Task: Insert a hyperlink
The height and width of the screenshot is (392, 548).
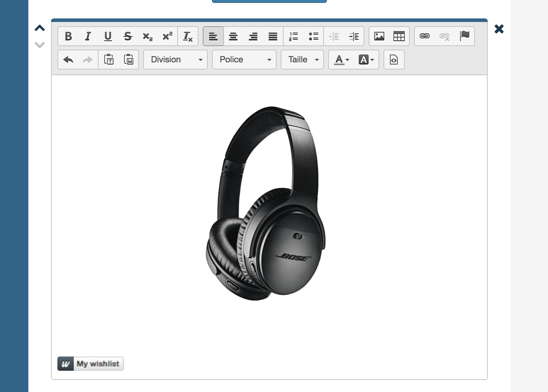Action: point(425,36)
